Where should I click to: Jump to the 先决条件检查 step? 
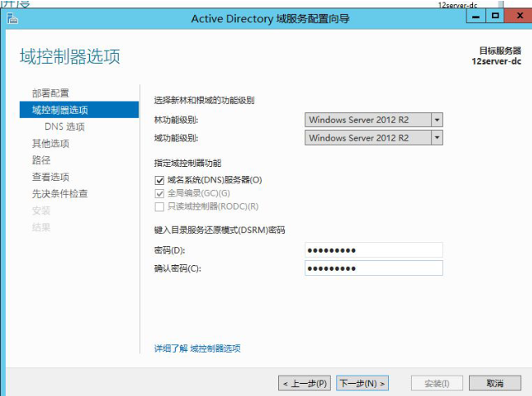[60, 194]
